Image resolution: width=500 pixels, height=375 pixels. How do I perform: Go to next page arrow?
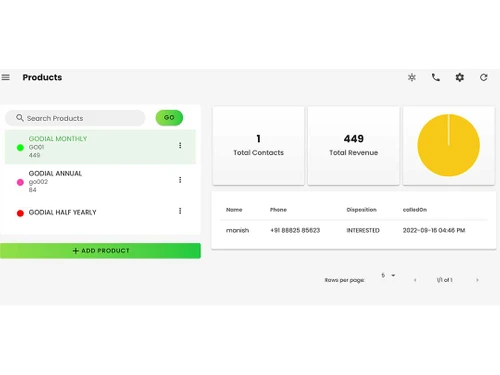[477, 280]
